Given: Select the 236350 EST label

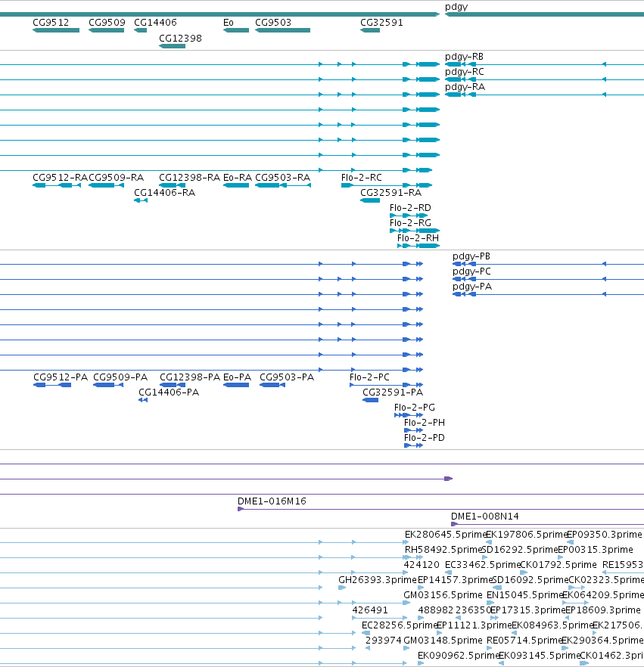Looking at the screenshot, I should [473, 610].
